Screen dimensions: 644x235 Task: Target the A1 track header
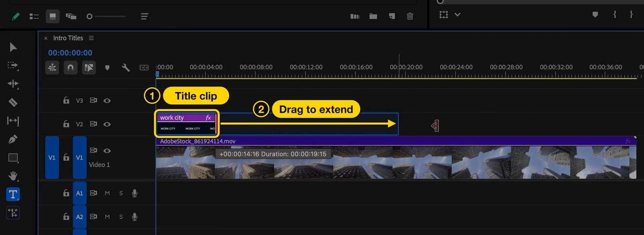click(x=80, y=193)
